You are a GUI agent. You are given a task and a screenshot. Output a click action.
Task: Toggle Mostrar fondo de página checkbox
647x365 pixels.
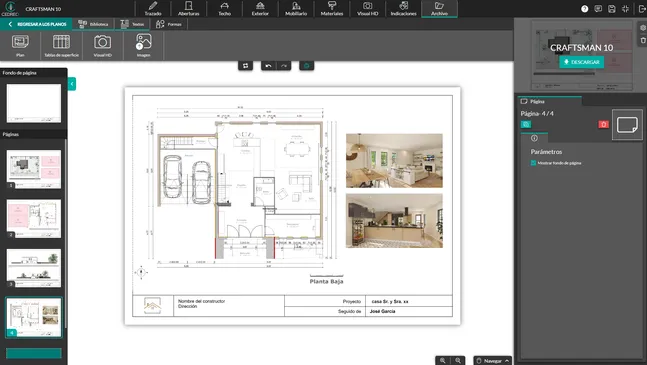[x=533, y=163]
